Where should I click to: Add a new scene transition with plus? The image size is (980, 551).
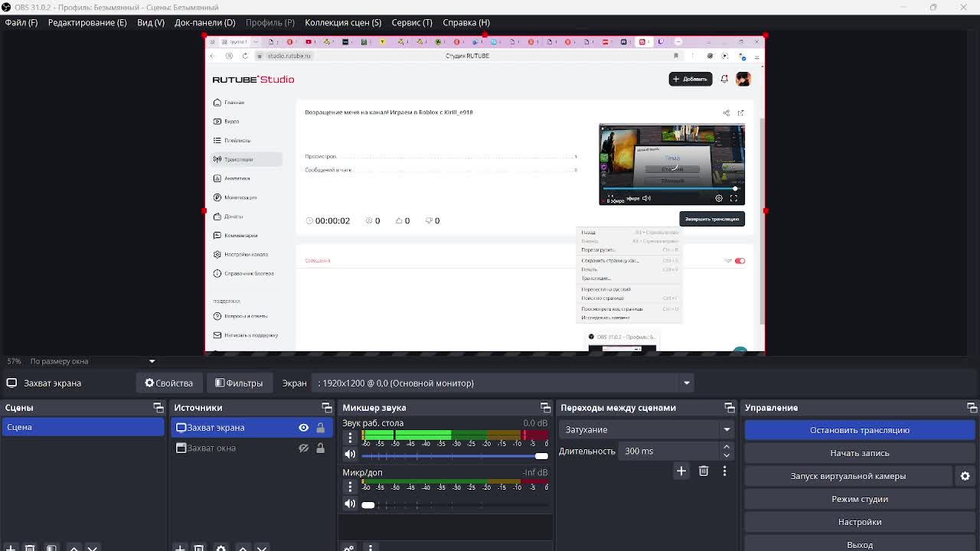(681, 471)
